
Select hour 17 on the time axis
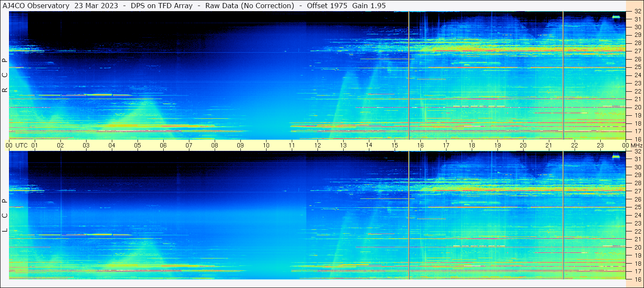pos(446,145)
